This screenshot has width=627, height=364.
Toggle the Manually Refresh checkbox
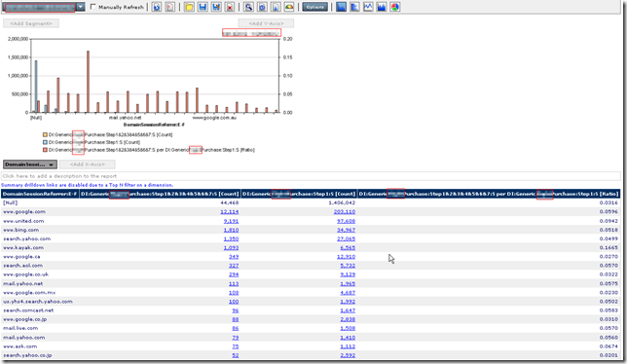(x=93, y=7)
